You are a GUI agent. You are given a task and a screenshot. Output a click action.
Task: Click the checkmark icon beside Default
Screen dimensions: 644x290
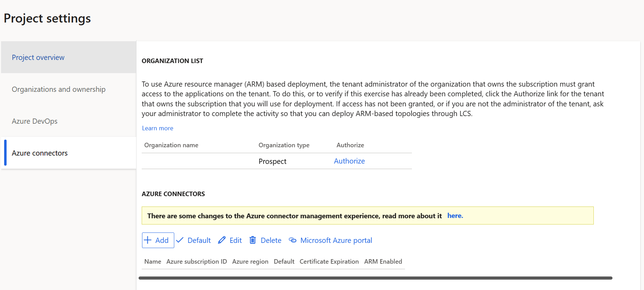[180, 240]
